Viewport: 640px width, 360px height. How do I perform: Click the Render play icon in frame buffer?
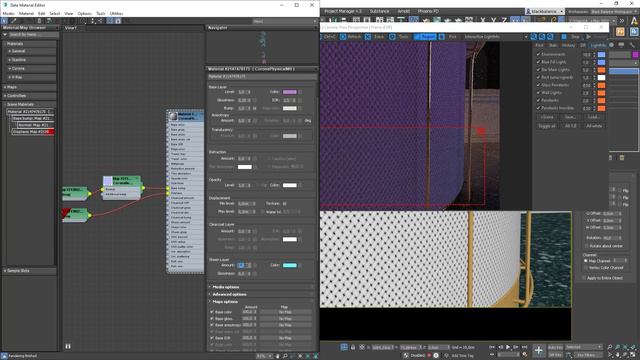click(589, 37)
